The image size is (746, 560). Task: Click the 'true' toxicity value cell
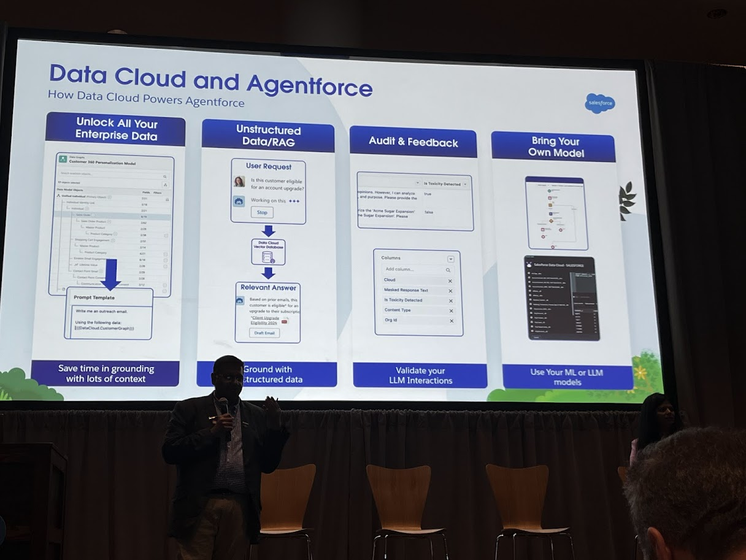coord(428,194)
